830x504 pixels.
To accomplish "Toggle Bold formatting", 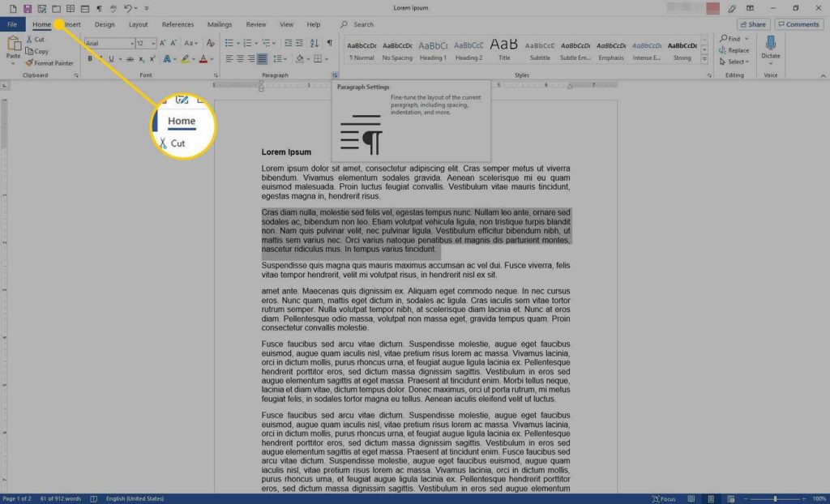I will click(90, 59).
